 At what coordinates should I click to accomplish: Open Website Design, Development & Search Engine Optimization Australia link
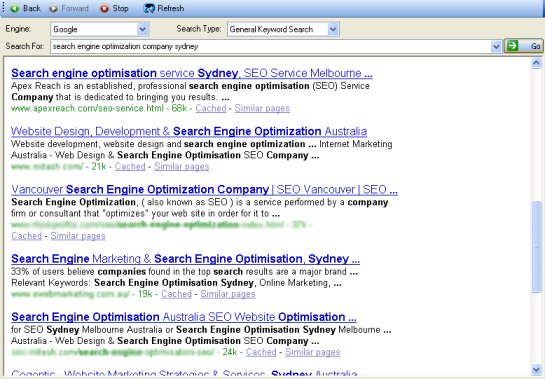(189, 131)
